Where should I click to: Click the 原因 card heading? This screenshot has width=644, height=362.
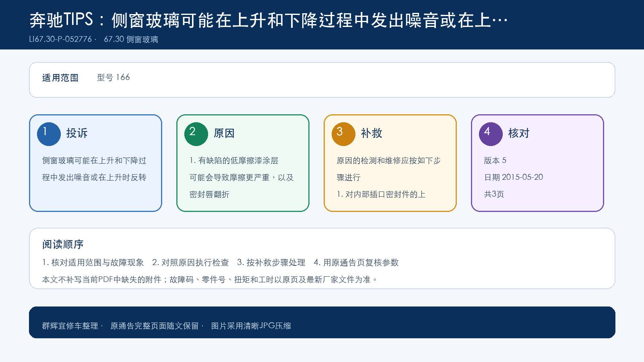[224, 133]
